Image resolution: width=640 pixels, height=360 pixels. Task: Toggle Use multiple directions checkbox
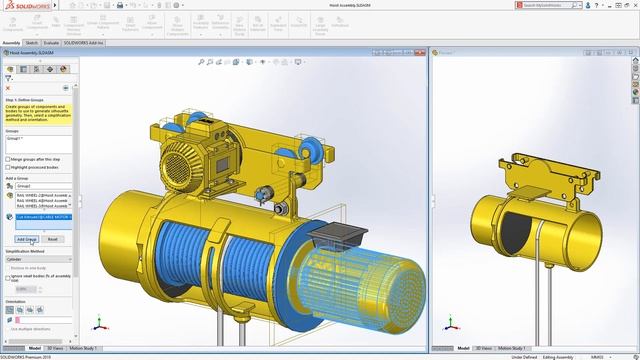8,329
